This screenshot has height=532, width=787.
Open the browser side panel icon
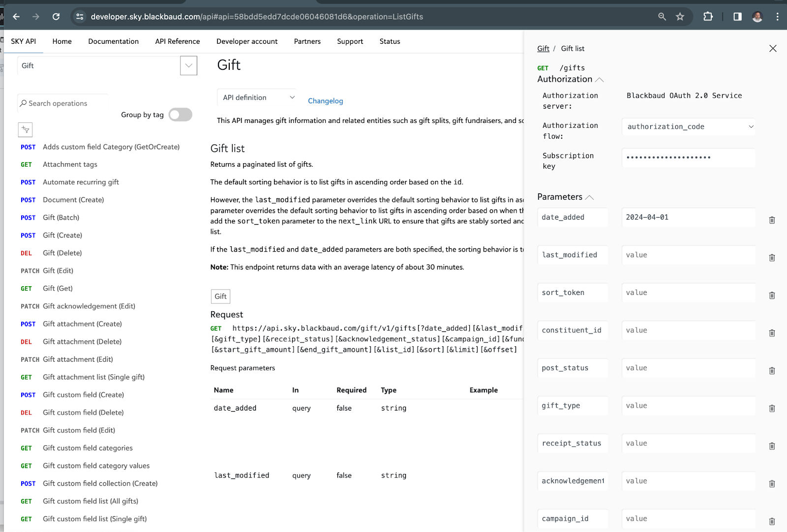point(737,17)
